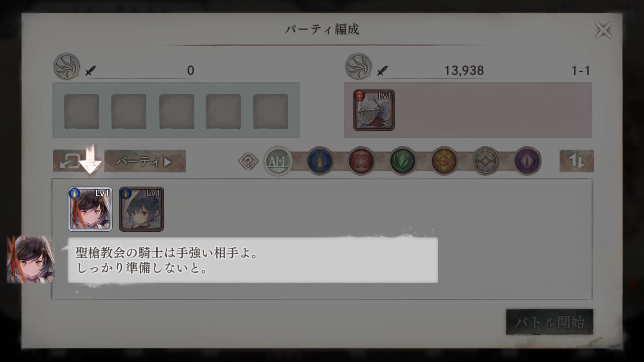Click the first empty party slot
Screen dimensions: 644x362
click(82, 111)
